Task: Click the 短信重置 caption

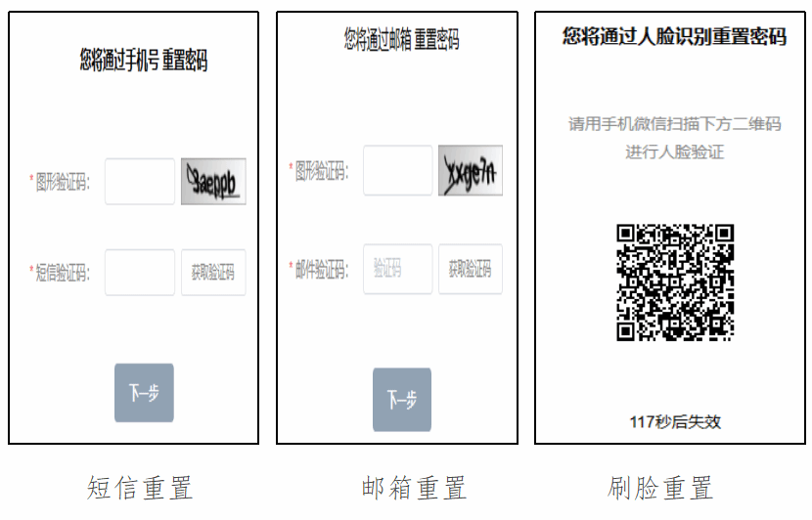Action: [140, 488]
